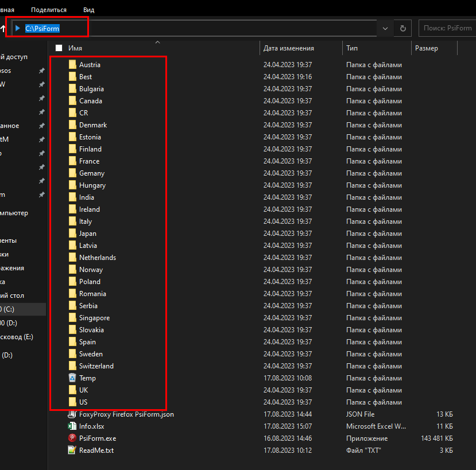Click the Temp folder icon
Image resolution: width=476 pixels, height=470 pixels.
72,378
